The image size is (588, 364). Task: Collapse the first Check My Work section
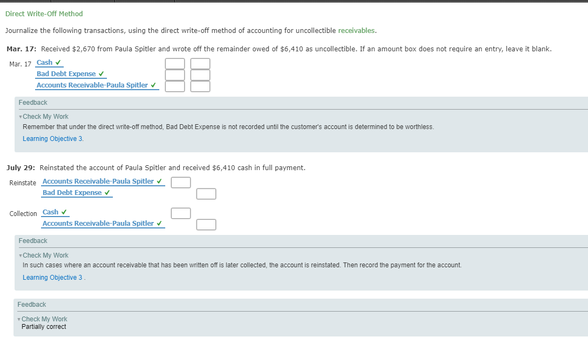(21, 116)
